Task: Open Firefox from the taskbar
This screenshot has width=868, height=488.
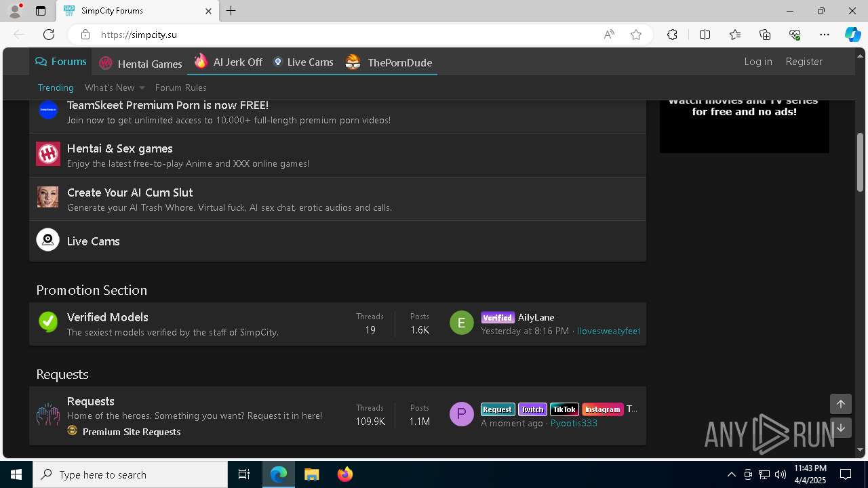Action: click(344, 474)
